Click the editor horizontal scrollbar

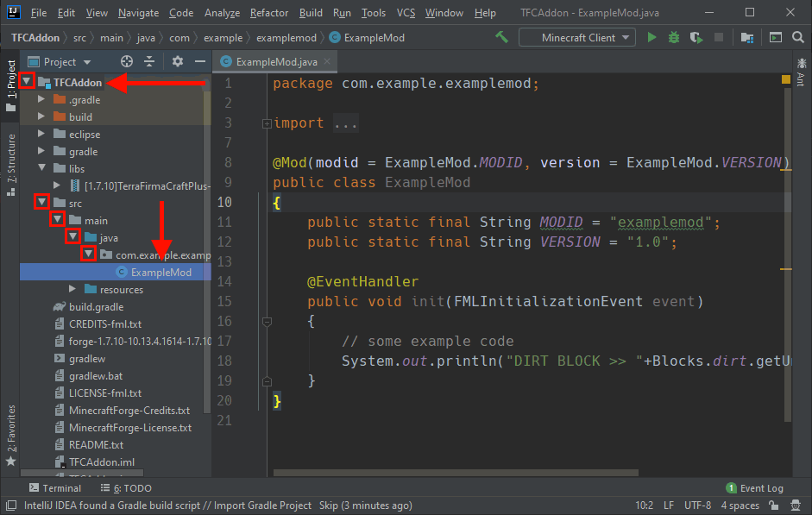tap(456, 473)
